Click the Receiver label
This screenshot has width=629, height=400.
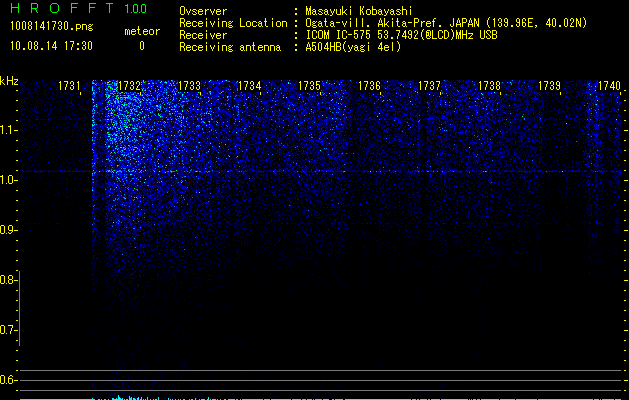203,35
